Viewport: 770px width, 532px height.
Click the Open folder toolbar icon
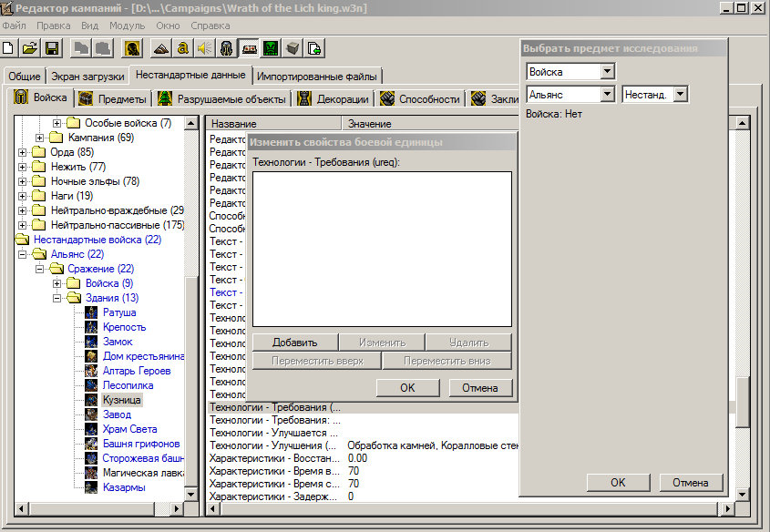pyautogui.click(x=30, y=48)
